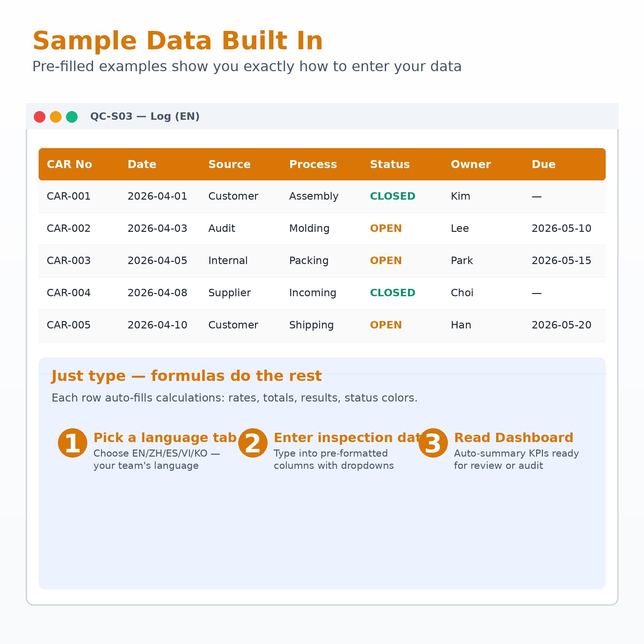Click the Sample Data Built In title
The image size is (644, 644).
click(x=178, y=41)
